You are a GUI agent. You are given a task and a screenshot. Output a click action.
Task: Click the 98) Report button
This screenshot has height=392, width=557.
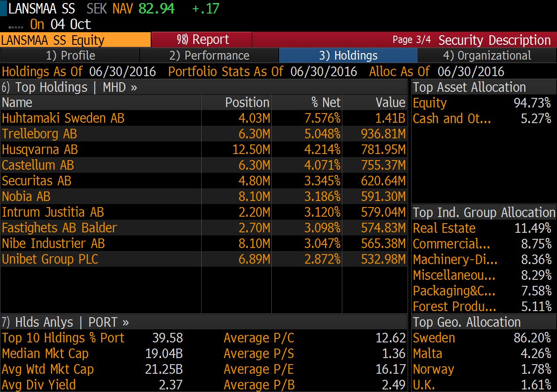tap(202, 40)
